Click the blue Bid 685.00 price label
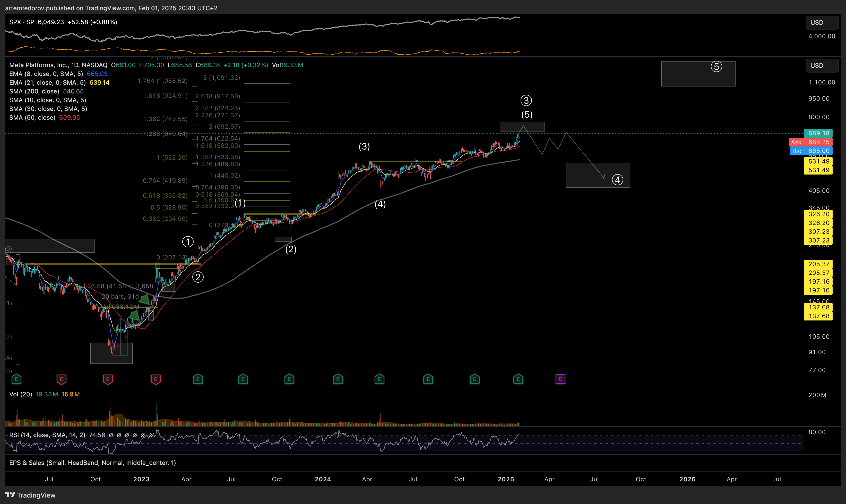 (x=811, y=151)
